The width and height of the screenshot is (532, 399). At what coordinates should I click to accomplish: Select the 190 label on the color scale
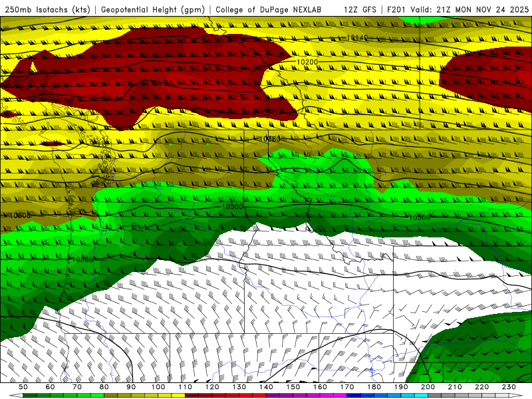click(401, 387)
